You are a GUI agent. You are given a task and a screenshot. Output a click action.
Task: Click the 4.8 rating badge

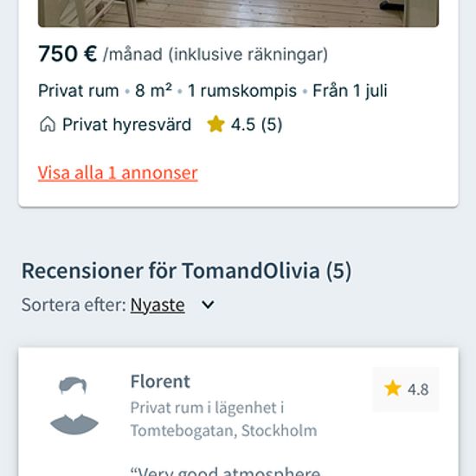(x=406, y=389)
